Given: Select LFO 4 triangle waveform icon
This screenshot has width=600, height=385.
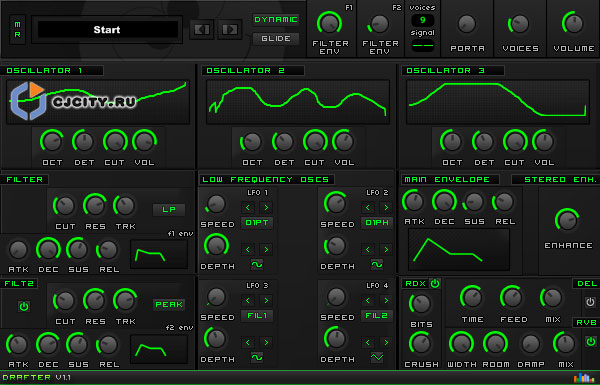Looking at the screenshot, I should pos(377,357).
